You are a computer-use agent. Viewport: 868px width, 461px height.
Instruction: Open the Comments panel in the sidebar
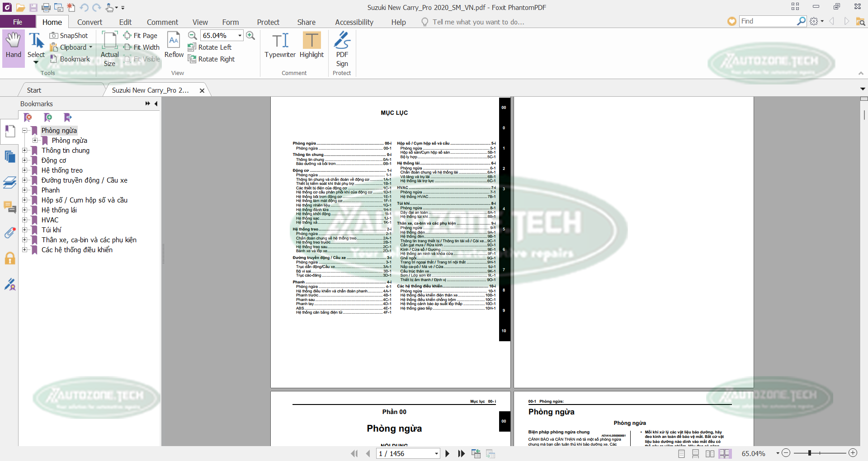[x=9, y=208]
